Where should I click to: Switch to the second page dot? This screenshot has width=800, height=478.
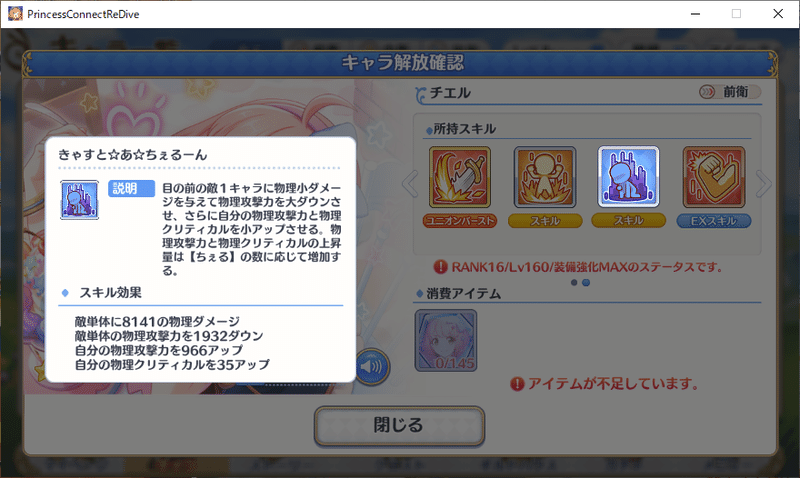tap(586, 283)
